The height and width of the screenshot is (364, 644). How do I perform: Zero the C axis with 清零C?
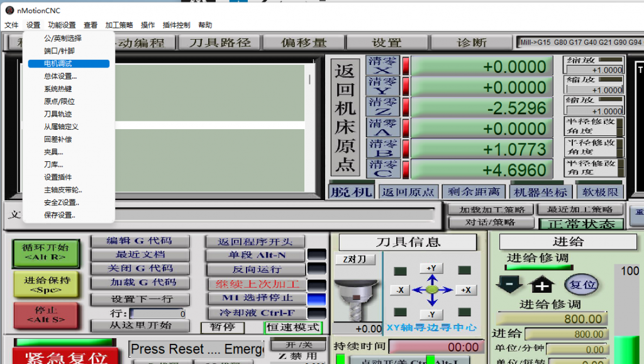click(382, 169)
